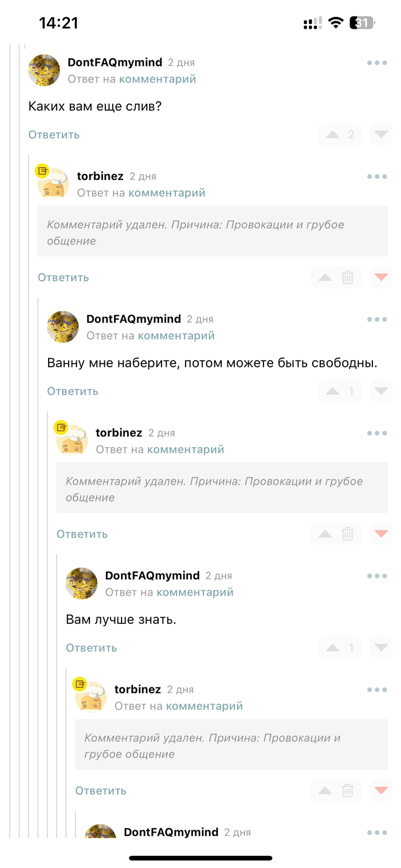This screenshot has width=401, height=868.
Task: Toggle red downvote on second deleted torbinez comment
Action: click(381, 534)
